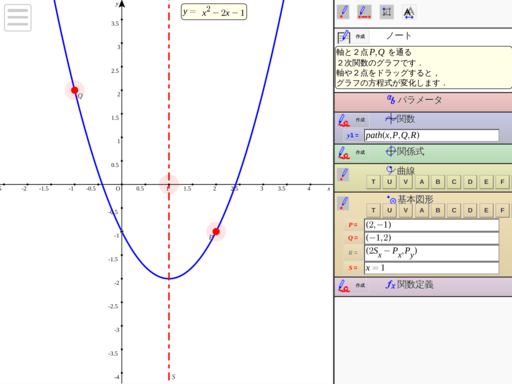512x384 pixels.
Task: Click 作成 button in ノート section
Action: 360,36
